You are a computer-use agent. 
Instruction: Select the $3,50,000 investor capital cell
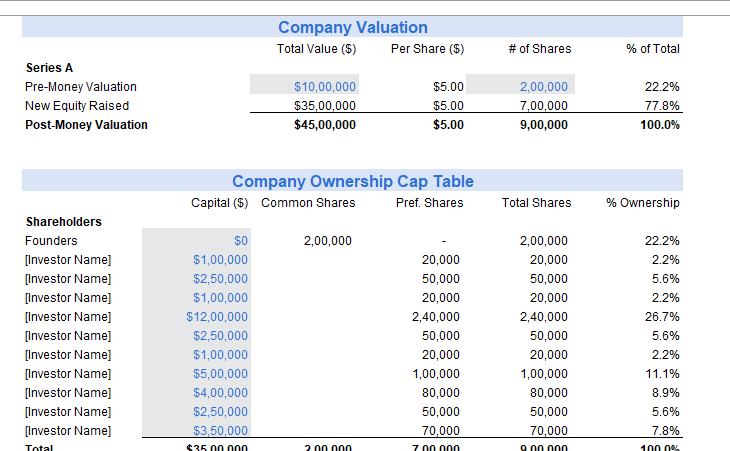click(x=221, y=431)
